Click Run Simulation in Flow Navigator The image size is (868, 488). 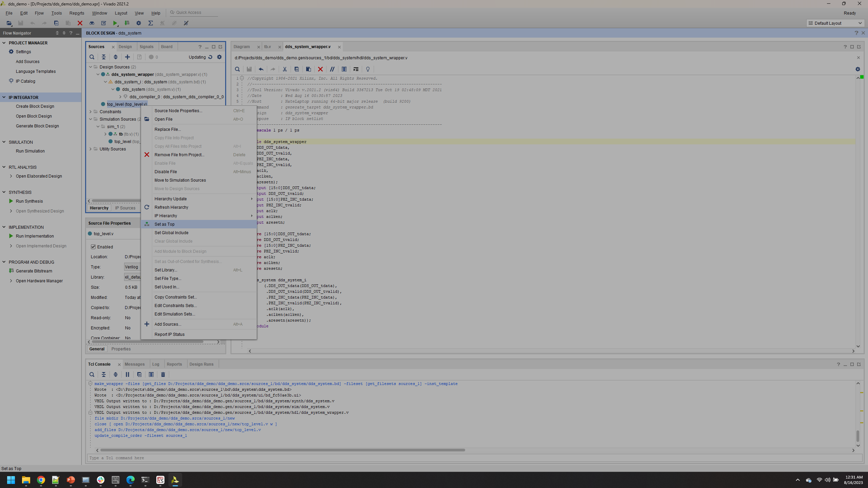pyautogui.click(x=30, y=151)
